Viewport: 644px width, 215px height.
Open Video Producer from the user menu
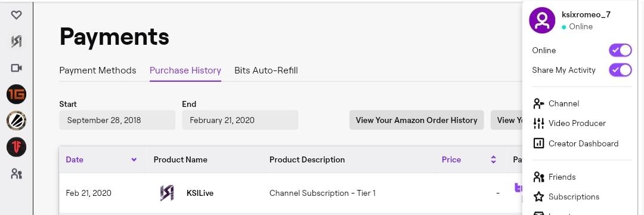click(569, 124)
